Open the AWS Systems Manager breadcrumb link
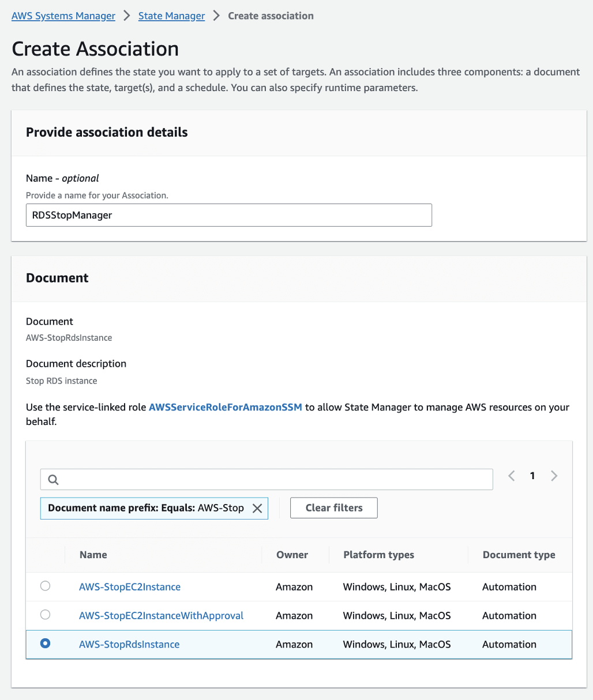This screenshot has width=593, height=700. [63, 16]
